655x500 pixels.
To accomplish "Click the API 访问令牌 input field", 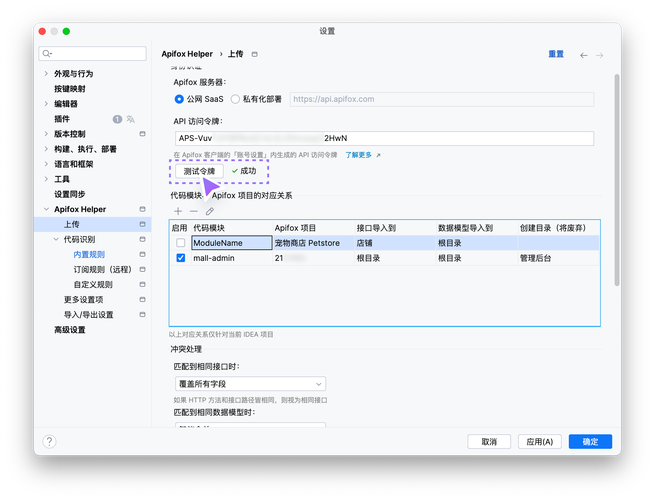I will tap(384, 138).
